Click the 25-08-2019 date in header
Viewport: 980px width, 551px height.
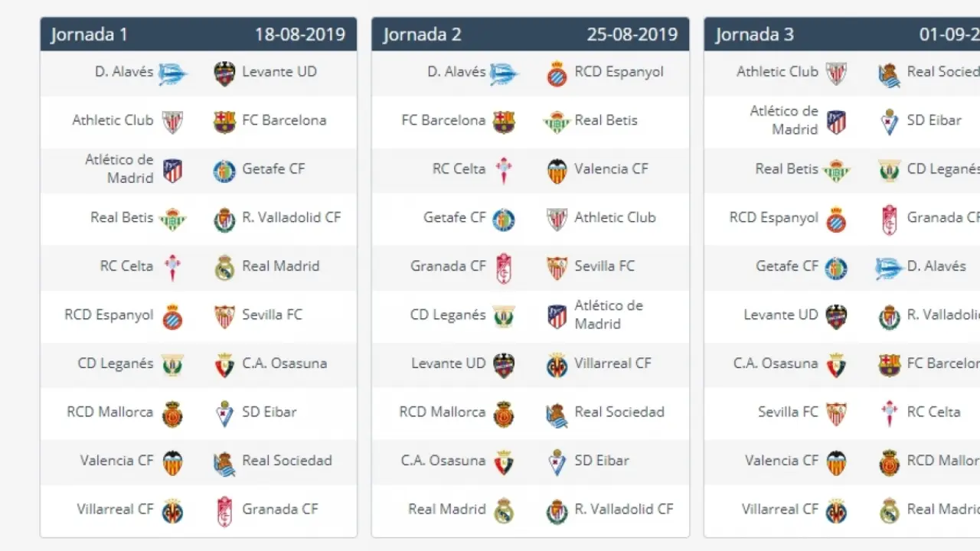[632, 34]
